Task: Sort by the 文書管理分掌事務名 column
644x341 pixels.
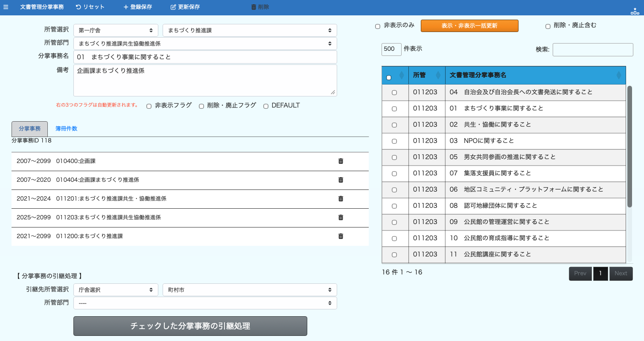Action: pyautogui.click(x=536, y=75)
